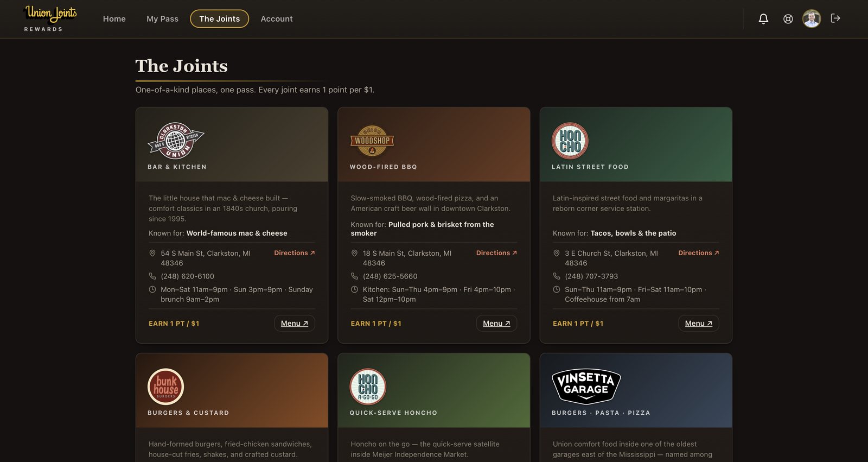
Task: Click address 18 S Main St, Clarkston
Action: tap(407, 258)
